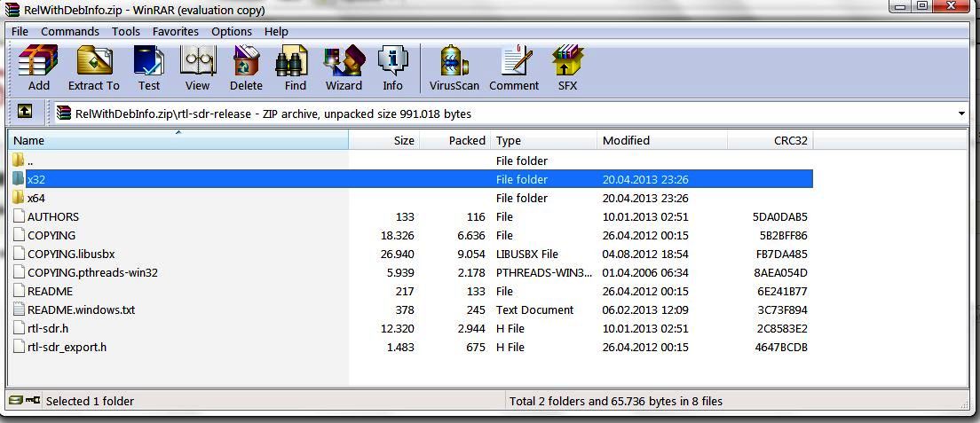Image resolution: width=980 pixels, height=423 pixels.
Task: Select the README.windows.txt file name
Action: (x=82, y=309)
